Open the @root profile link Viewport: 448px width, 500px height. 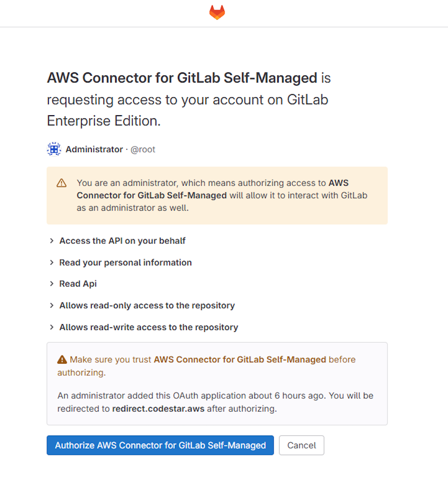(142, 149)
